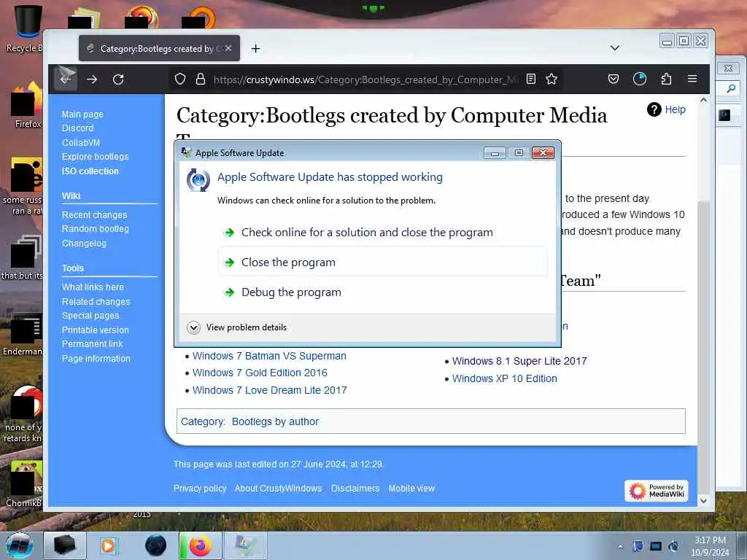747x560 pixels.
Task: Open the Disclaimers footer link
Action: click(355, 489)
